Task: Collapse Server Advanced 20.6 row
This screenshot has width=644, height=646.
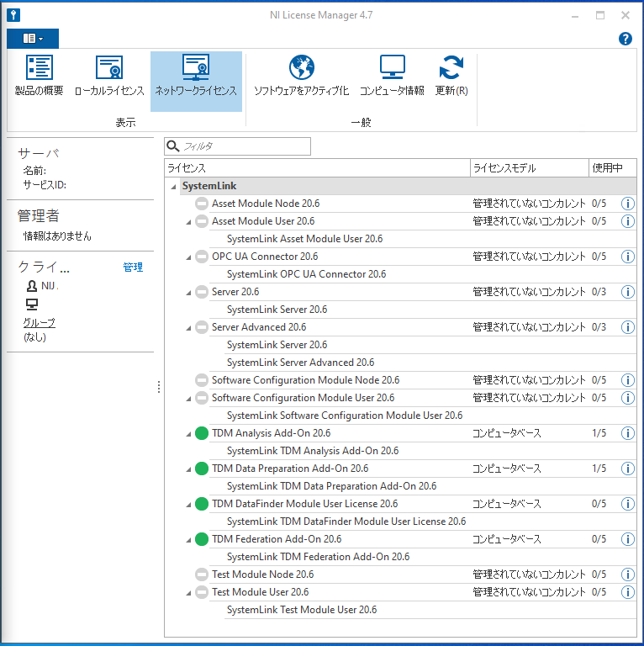Action: click(188, 328)
